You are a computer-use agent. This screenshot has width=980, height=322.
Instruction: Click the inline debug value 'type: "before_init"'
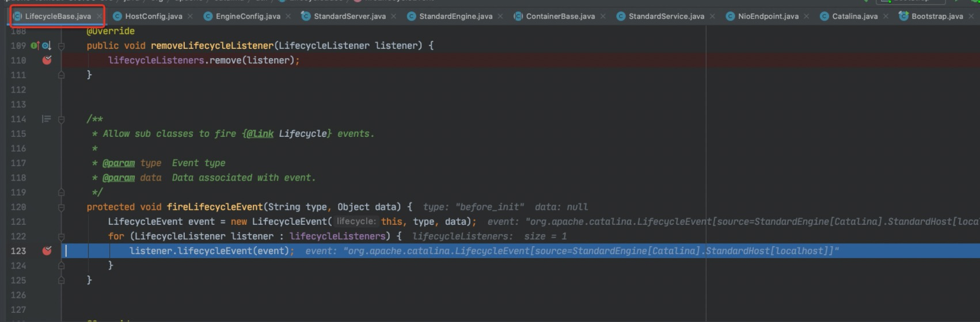[x=473, y=207]
